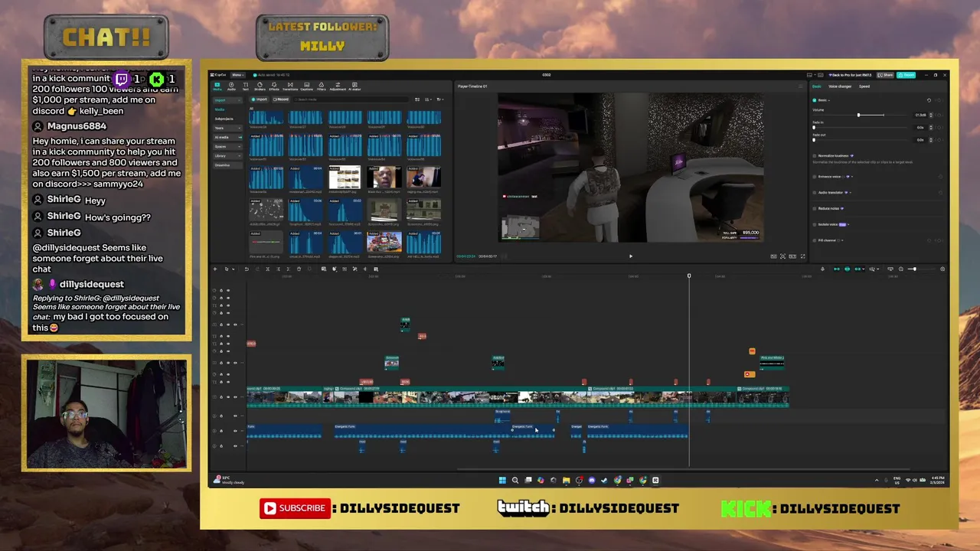Click the Search media field
The width and height of the screenshot is (980, 551).
[x=351, y=99]
